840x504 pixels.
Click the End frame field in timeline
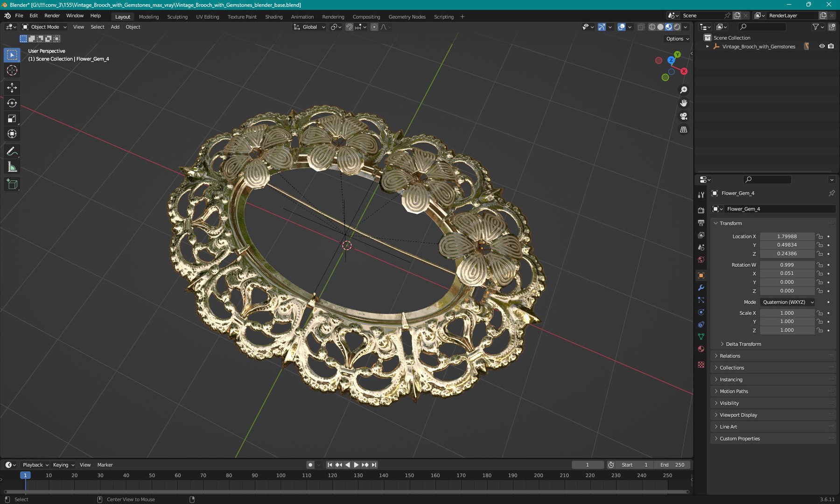click(672, 465)
